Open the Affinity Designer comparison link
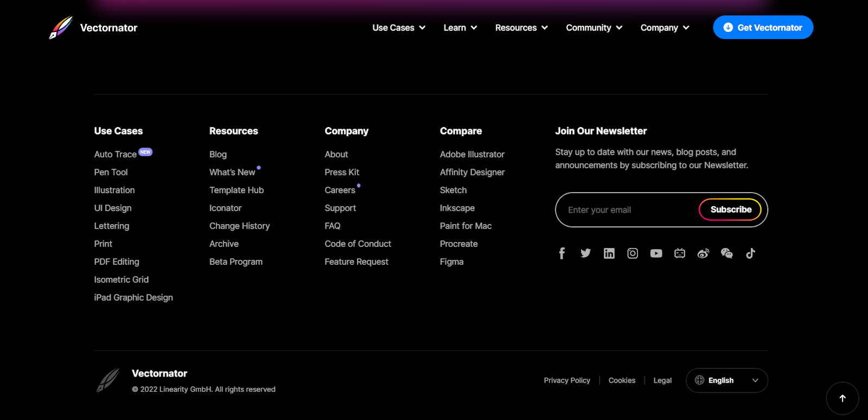The height and width of the screenshot is (420, 868). tap(473, 173)
